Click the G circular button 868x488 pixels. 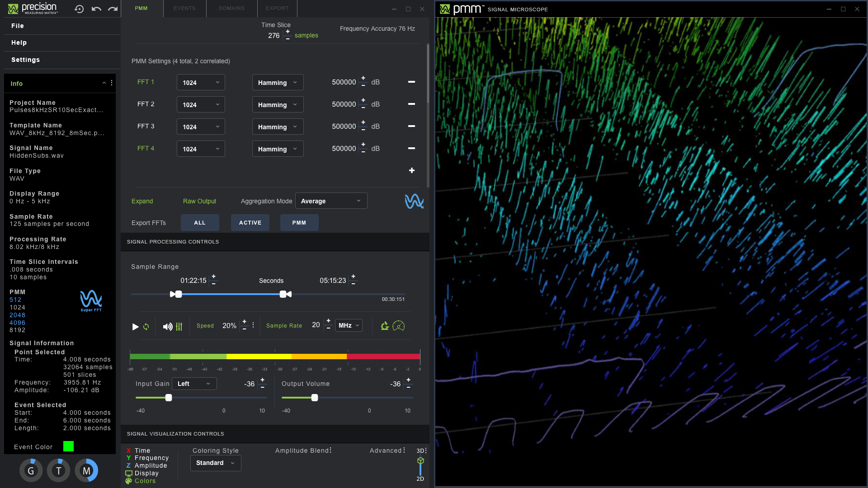[x=31, y=470]
